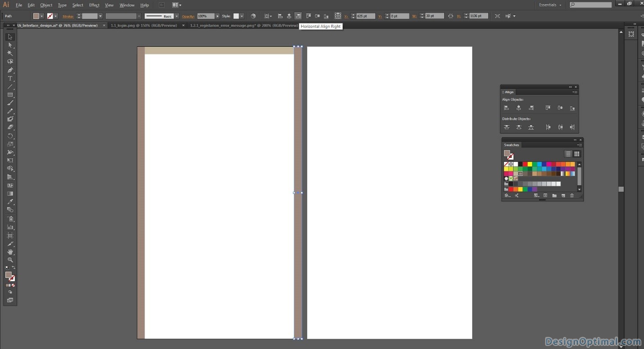Screen dimensions: 644x349
Task: Click Horizontal Distribute Center in Align panel
Action: (x=560, y=127)
